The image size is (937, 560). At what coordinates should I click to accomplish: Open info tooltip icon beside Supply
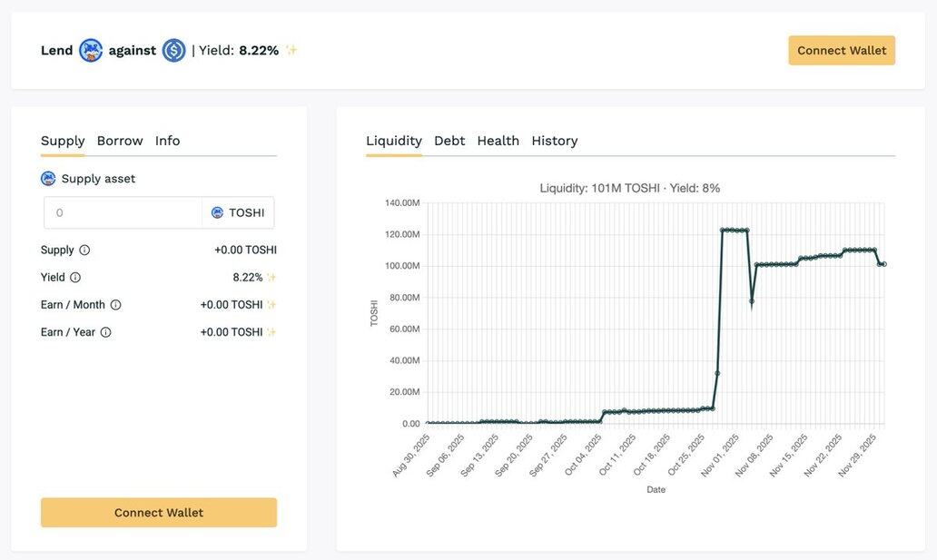pyautogui.click(x=84, y=251)
